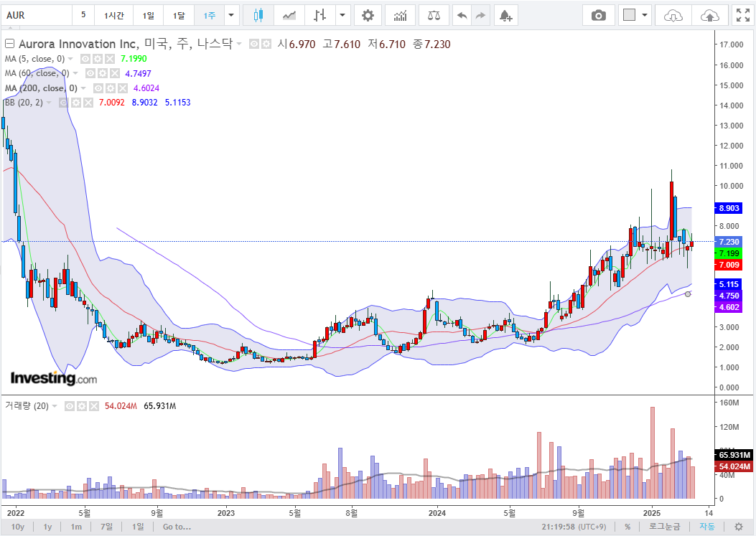Set range to 1m
This screenshot has height=536, width=756.
click(76, 527)
